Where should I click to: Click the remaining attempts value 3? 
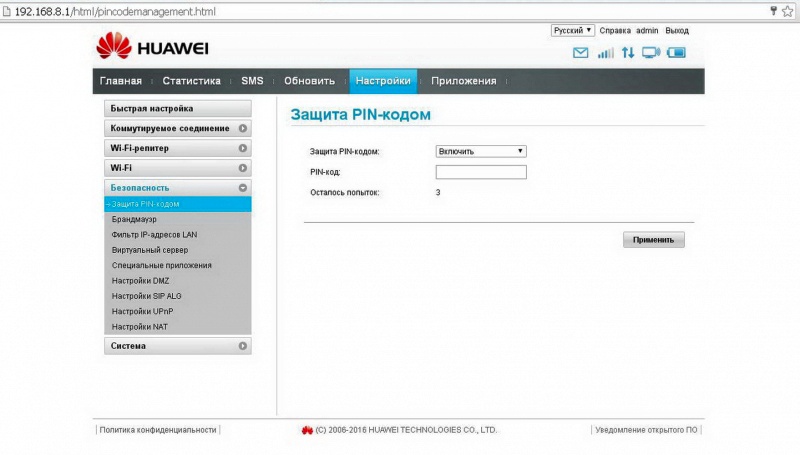[x=438, y=192]
